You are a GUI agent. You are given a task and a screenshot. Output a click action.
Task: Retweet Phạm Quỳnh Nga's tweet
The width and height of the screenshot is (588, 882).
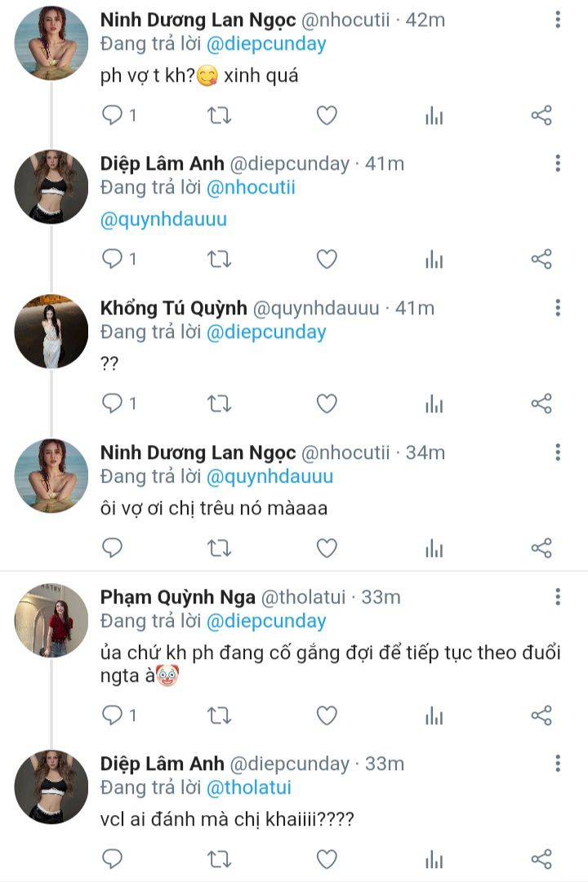point(219,715)
